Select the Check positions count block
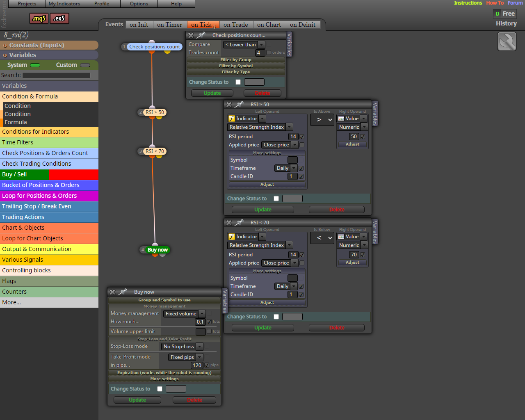 (154, 47)
